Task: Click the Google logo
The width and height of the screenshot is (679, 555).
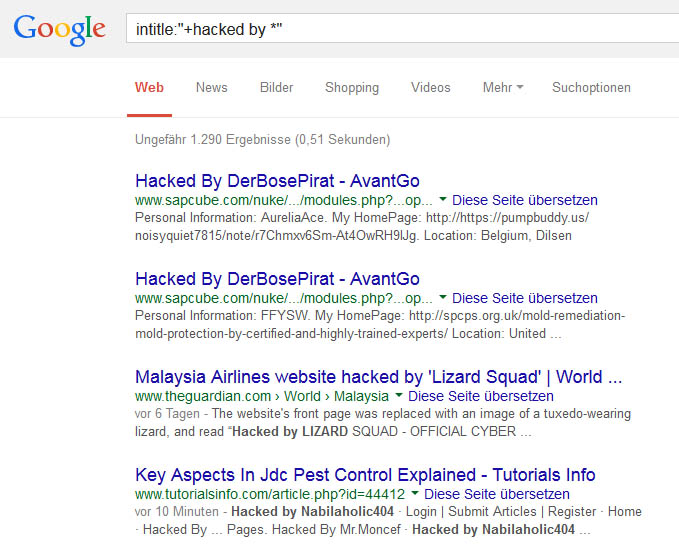Action: pyautogui.click(x=60, y=28)
